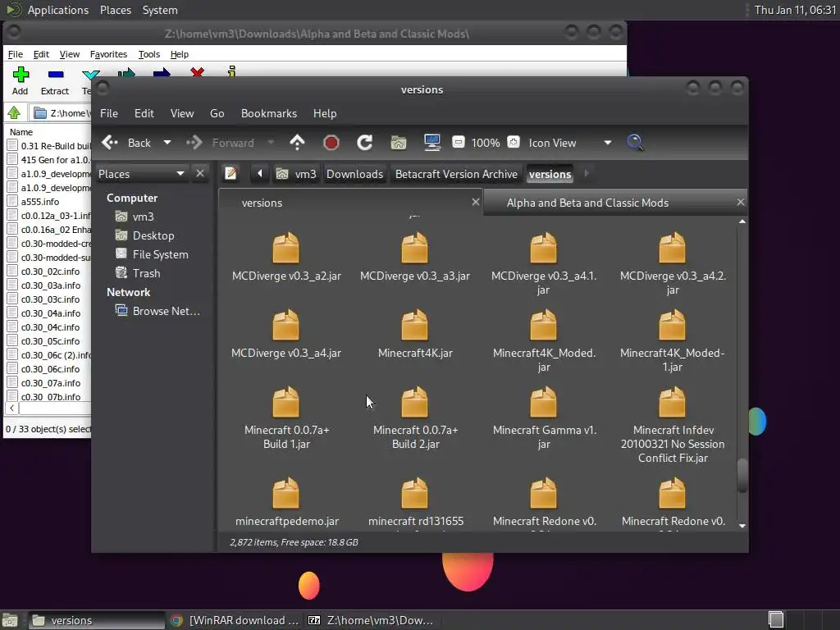
Task: Reload the versions folder
Action: [x=365, y=143]
